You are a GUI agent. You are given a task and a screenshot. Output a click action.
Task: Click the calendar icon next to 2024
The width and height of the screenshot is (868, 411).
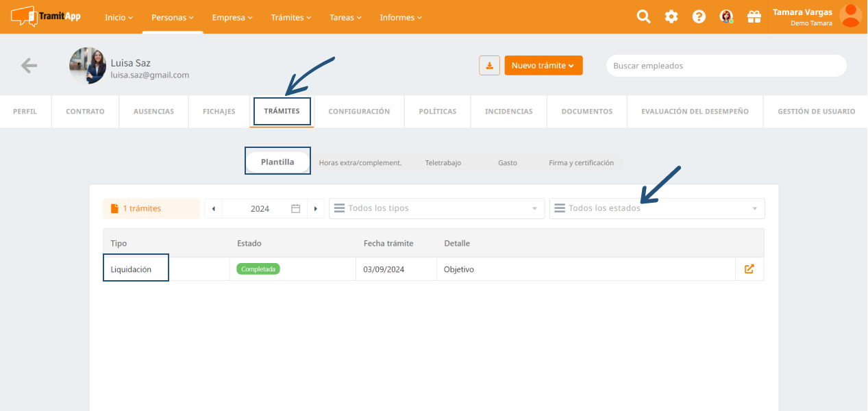[x=296, y=209]
